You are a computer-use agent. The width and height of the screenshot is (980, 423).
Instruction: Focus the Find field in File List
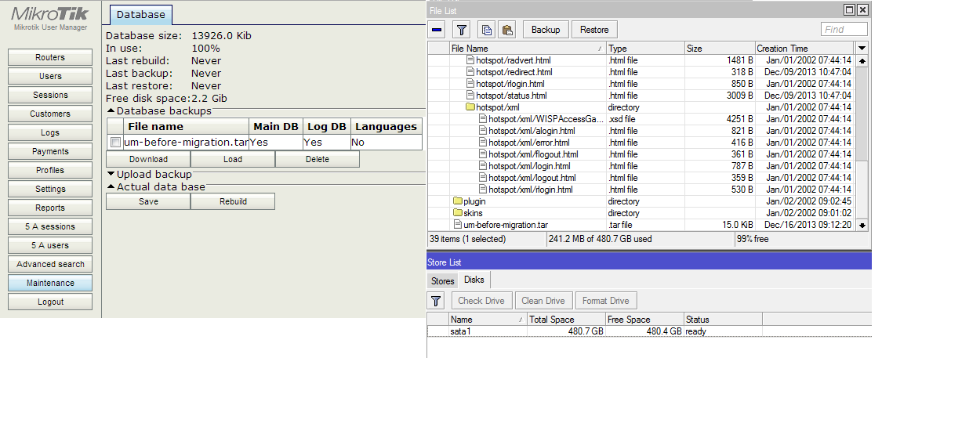(x=844, y=29)
